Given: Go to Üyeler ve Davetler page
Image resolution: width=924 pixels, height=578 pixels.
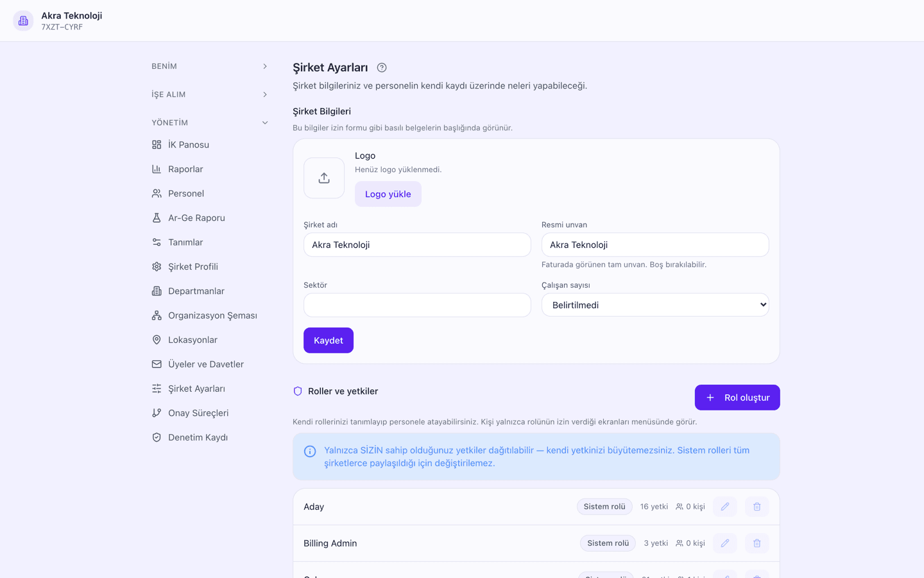Looking at the screenshot, I should tap(210, 364).
